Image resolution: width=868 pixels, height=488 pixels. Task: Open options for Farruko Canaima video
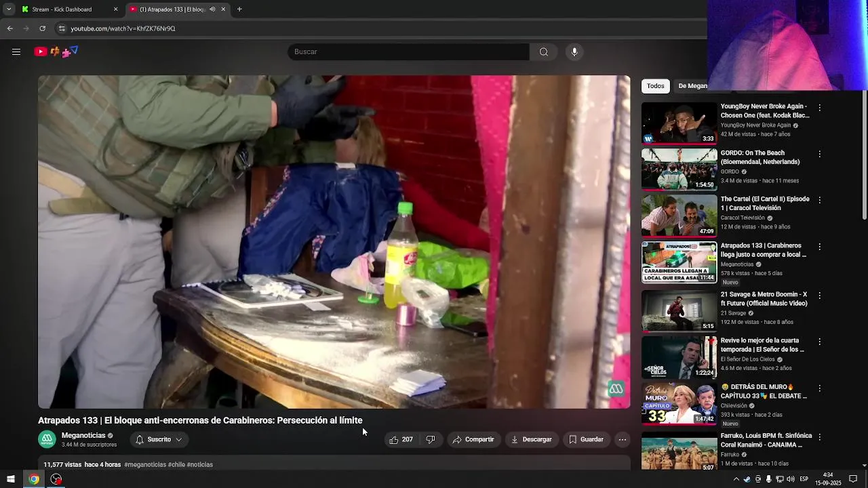click(x=819, y=437)
